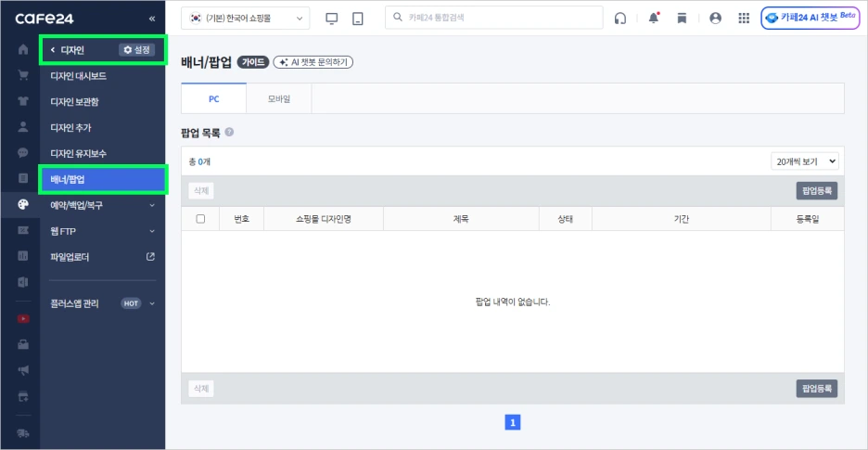The width and height of the screenshot is (868, 450).
Task: Click the external link icon beside 파일업로더
Action: pos(150,257)
